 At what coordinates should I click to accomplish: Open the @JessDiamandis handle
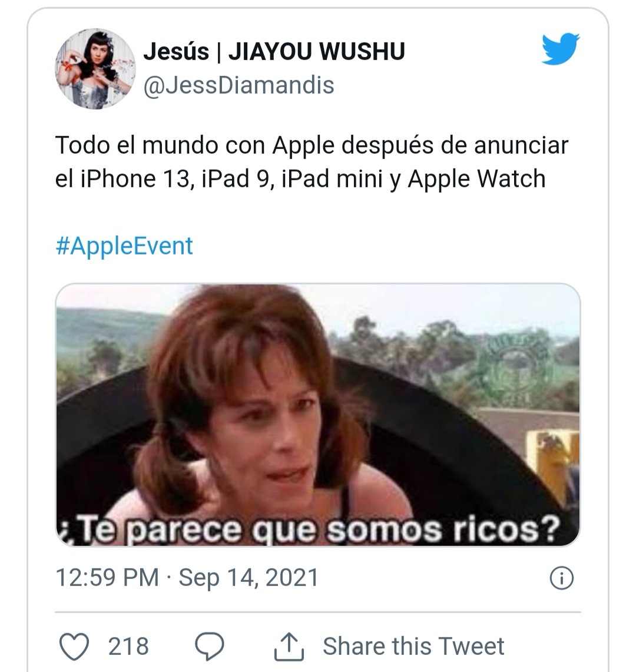point(238,85)
